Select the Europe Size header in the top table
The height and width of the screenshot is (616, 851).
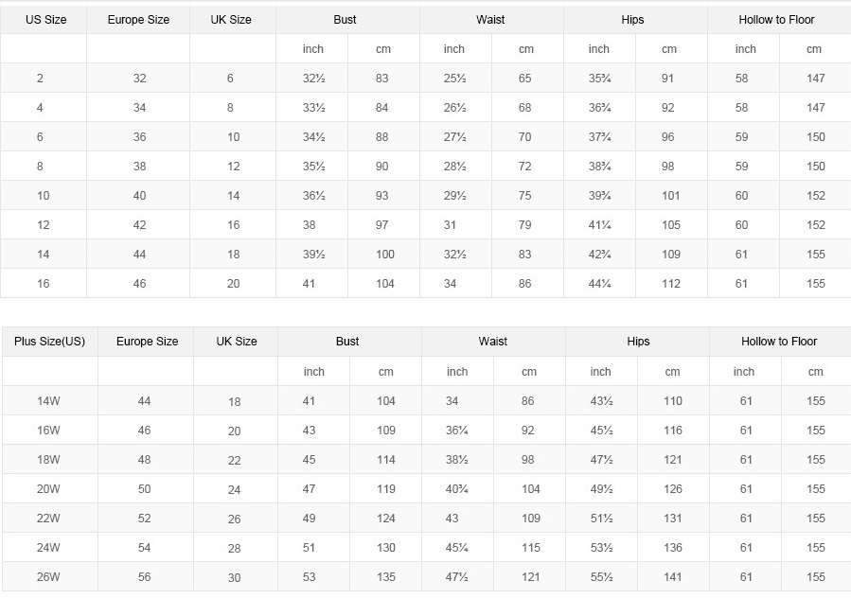pos(138,20)
